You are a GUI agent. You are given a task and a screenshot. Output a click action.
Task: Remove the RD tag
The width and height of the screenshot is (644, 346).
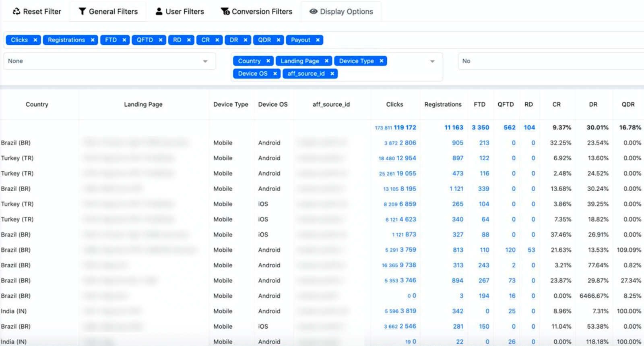point(189,40)
